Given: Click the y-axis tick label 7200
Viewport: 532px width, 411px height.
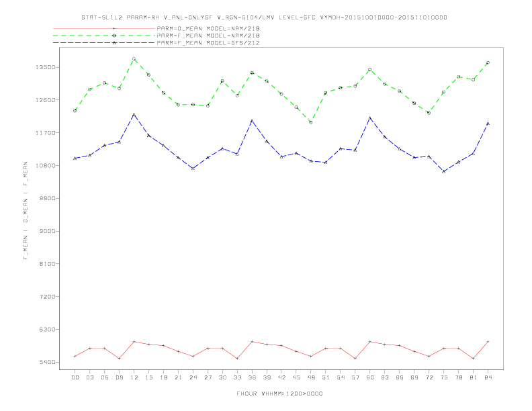Looking at the screenshot, I should [48, 297].
